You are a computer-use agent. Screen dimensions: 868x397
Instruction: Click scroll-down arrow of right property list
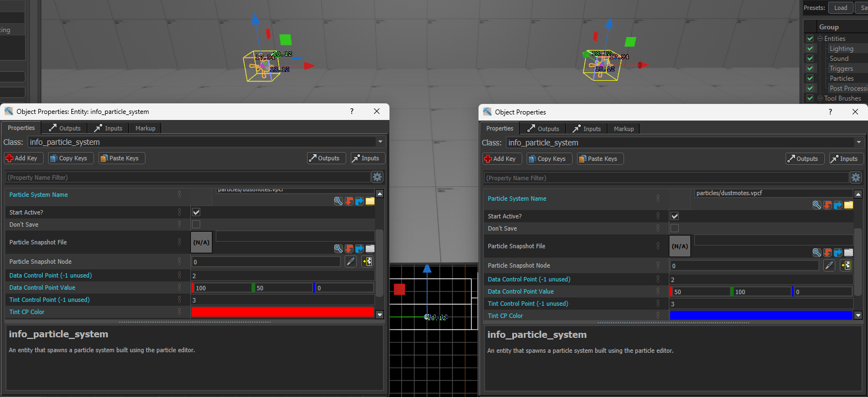click(858, 315)
